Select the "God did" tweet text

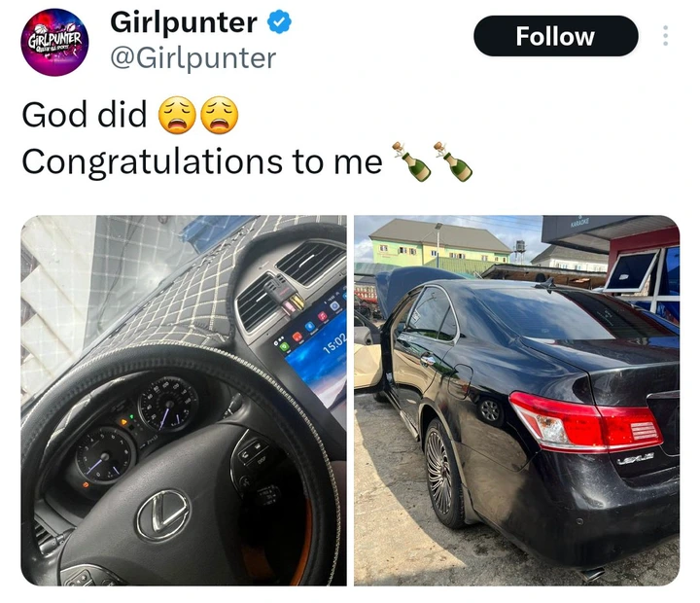pyautogui.click(x=85, y=115)
